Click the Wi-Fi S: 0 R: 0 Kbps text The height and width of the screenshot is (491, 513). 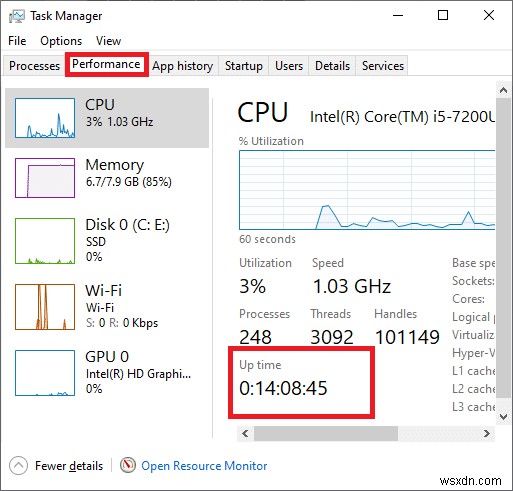(x=122, y=323)
